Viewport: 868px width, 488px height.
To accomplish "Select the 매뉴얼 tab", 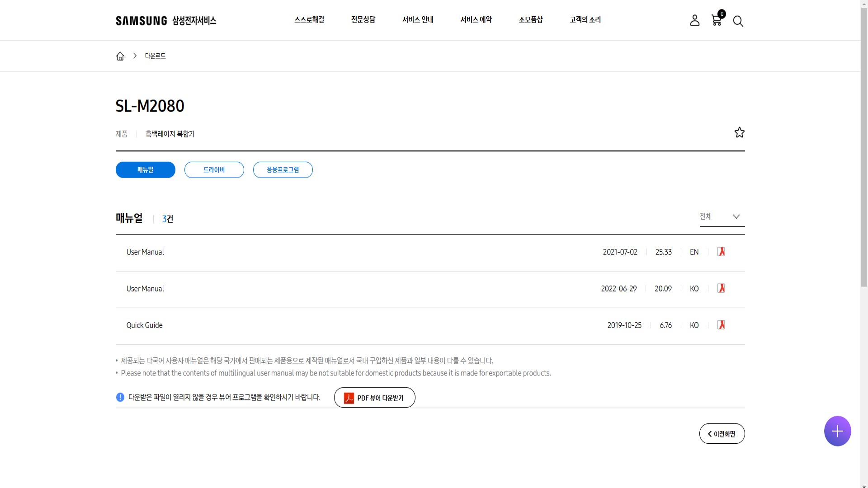I will (145, 170).
